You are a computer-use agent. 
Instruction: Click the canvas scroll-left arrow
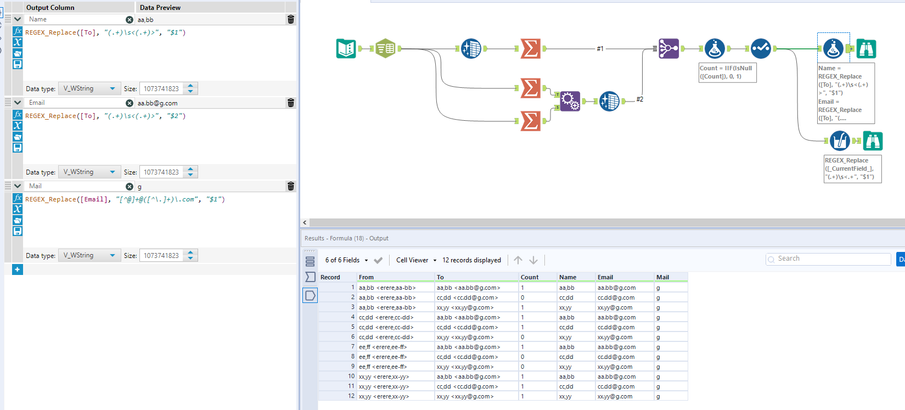pyautogui.click(x=305, y=222)
